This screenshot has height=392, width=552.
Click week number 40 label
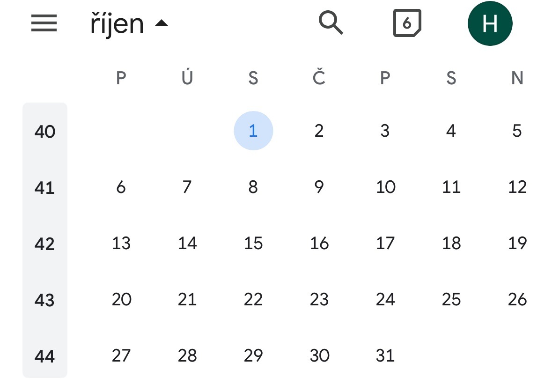pos(45,132)
